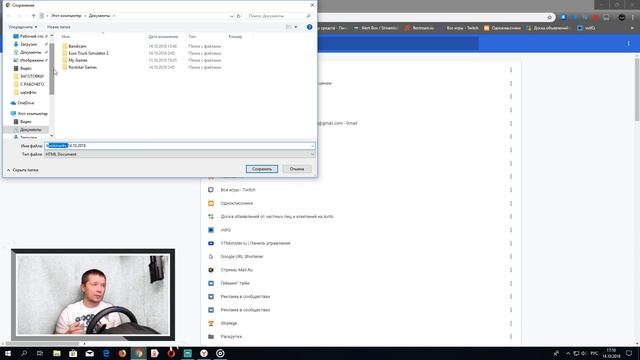This screenshot has width=640, height=360.
Task: Open the My Games folder
Action: click(x=78, y=60)
